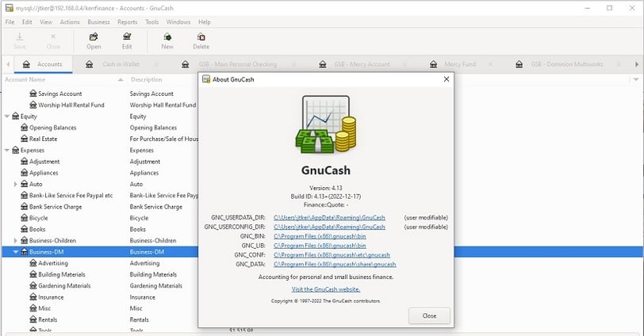Dismiss About GnuCash with X button
This screenshot has width=644, height=336.
(x=447, y=79)
